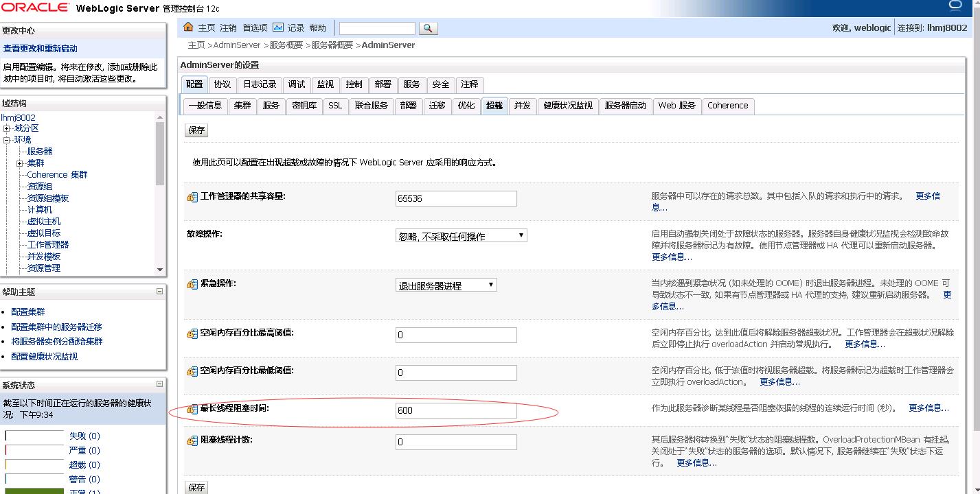The height and width of the screenshot is (494, 980).
Task: Collapse the 系统状态 panel
Action: tap(159, 384)
